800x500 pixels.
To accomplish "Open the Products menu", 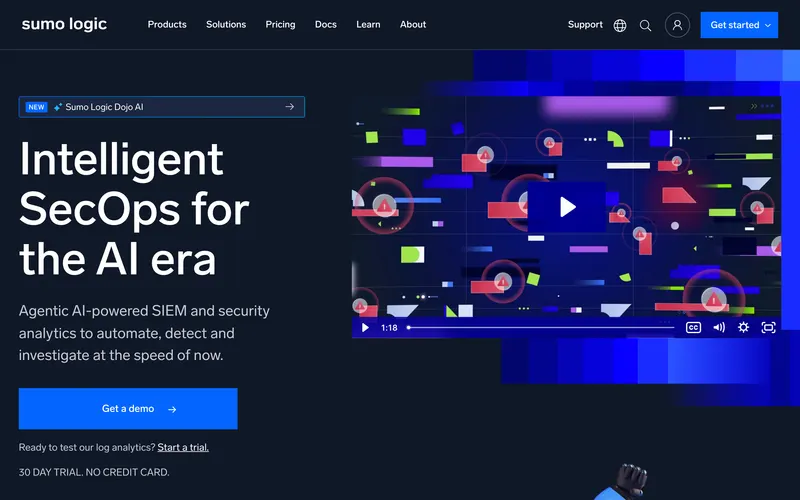I will pyautogui.click(x=167, y=24).
